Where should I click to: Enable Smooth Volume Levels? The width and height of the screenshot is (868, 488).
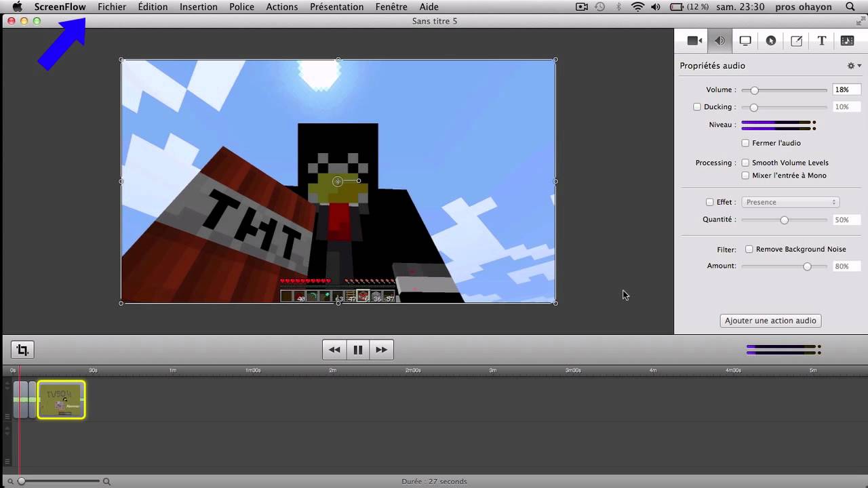click(745, 163)
